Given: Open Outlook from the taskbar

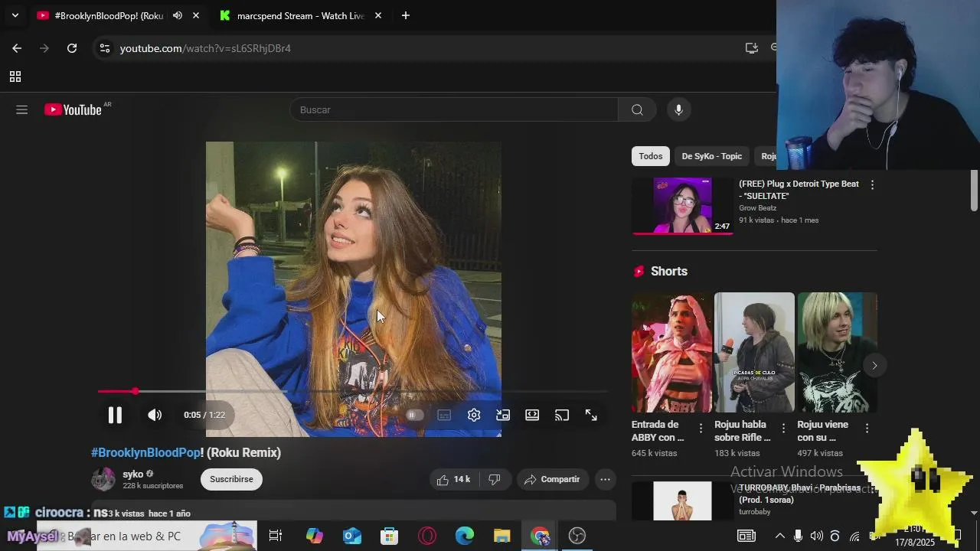Looking at the screenshot, I should [352, 536].
